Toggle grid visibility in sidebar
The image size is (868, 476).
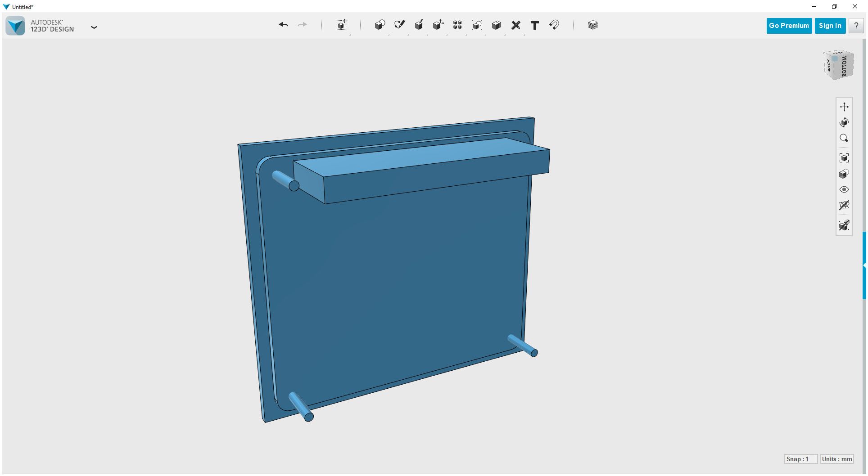pyautogui.click(x=844, y=206)
